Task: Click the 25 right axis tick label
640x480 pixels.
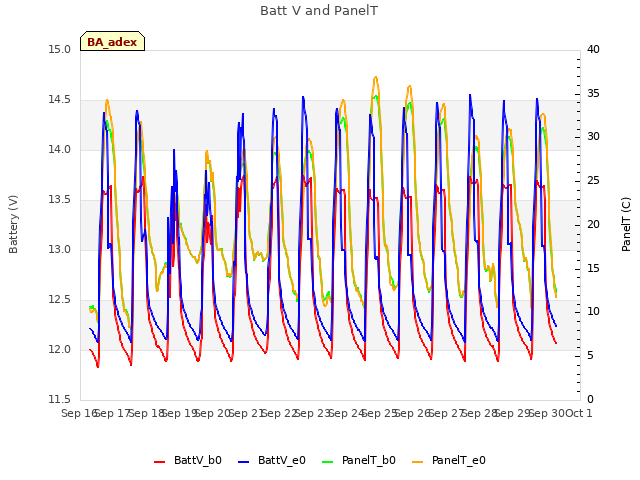Action: [x=593, y=180]
